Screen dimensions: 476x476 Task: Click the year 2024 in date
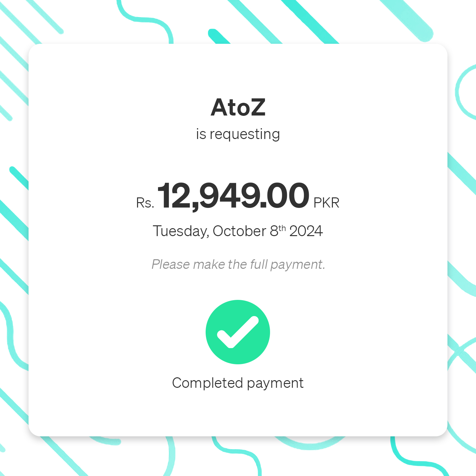[306, 231]
